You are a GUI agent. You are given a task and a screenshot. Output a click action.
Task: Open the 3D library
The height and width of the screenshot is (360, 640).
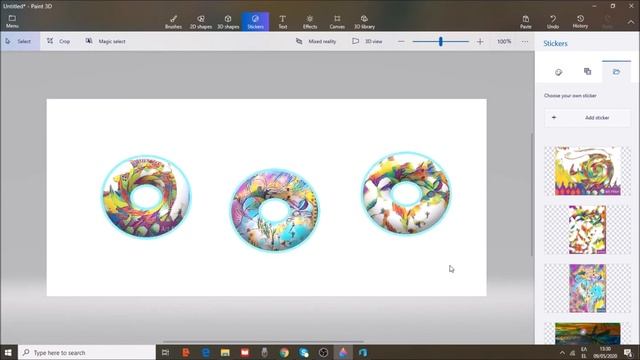pyautogui.click(x=364, y=22)
